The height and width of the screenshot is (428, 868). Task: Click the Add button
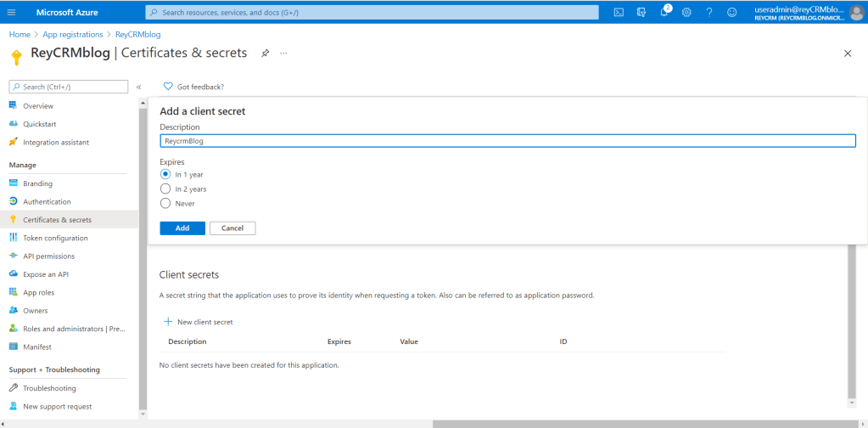click(x=182, y=228)
